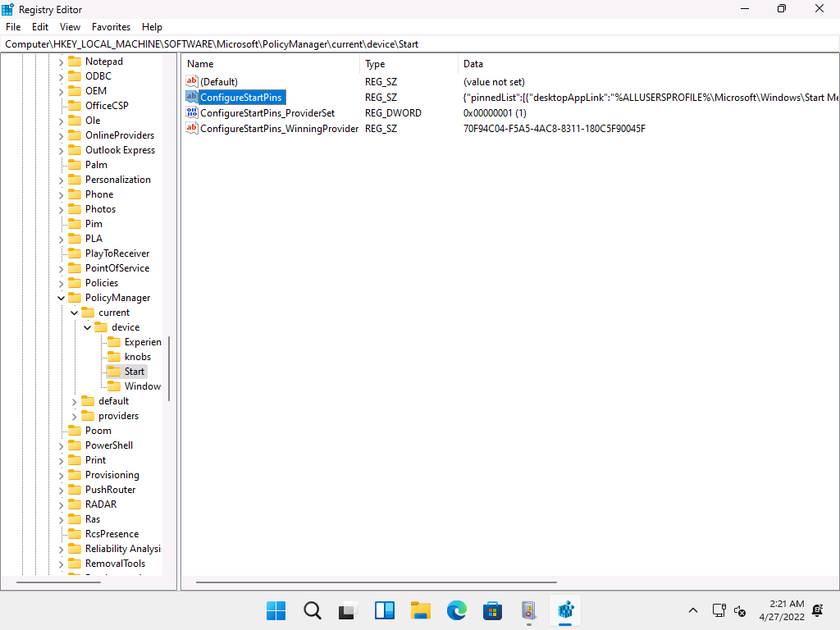This screenshot has width=840, height=630.
Task: Open the View menu
Action: point(70,27)
